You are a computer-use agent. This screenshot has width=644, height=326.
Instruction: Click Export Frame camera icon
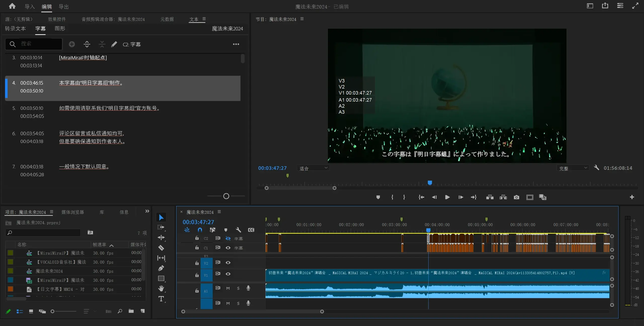[x=516, y=197]
